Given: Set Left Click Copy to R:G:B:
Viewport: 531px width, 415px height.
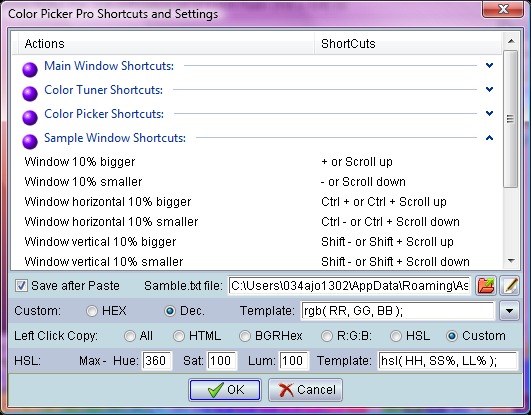Looking at the screenshot, I should point(327,336).
